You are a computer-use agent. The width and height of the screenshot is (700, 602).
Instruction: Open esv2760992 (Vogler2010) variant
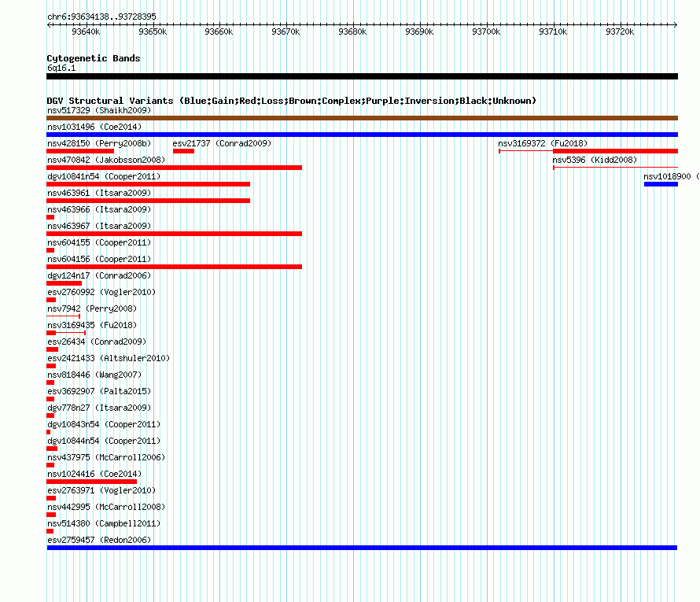[101, 292]
